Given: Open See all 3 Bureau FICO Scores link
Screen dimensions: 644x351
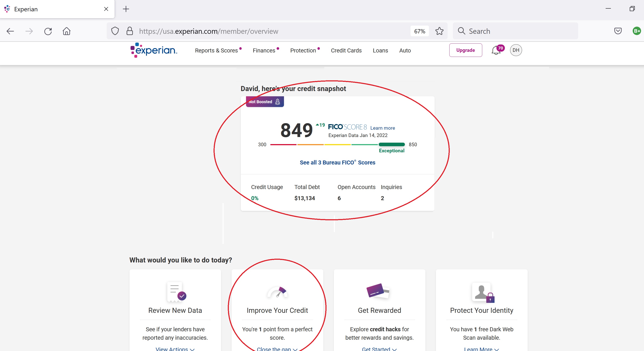Looking at the screenshot, I should (337, 162).
